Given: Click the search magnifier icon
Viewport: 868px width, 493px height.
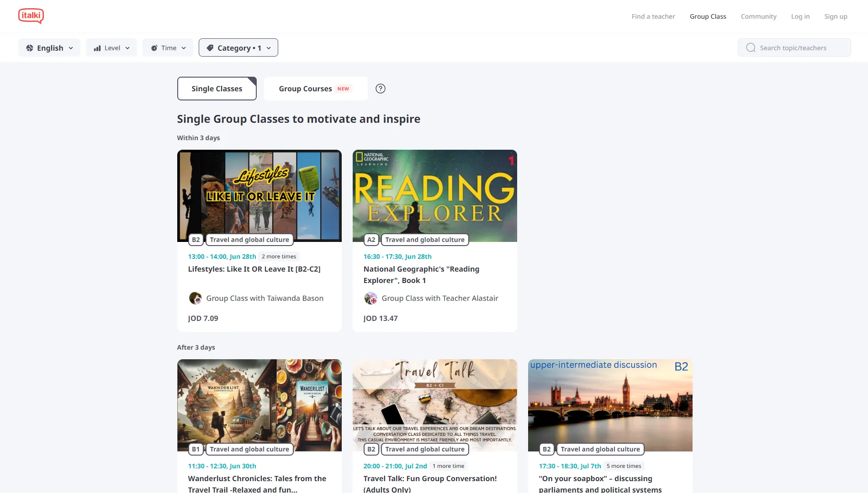Looking at the screenshot, I should pos(751,48).
